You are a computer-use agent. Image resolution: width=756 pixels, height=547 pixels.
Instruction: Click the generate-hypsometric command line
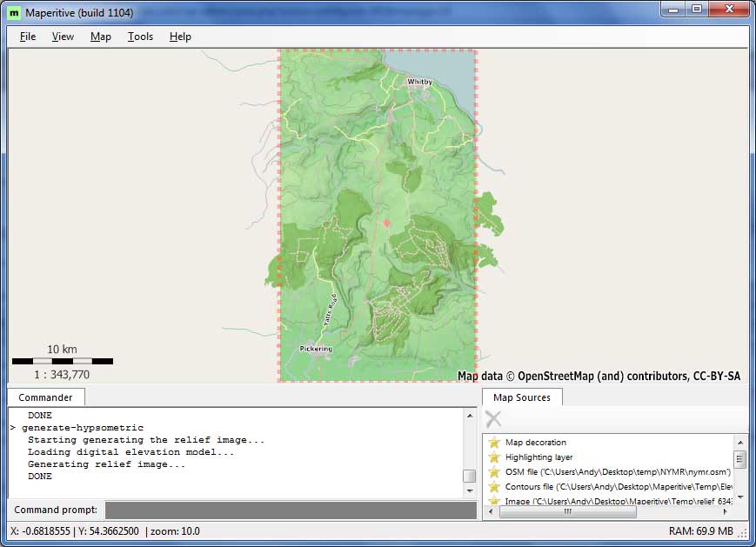(x=83, y=428)
